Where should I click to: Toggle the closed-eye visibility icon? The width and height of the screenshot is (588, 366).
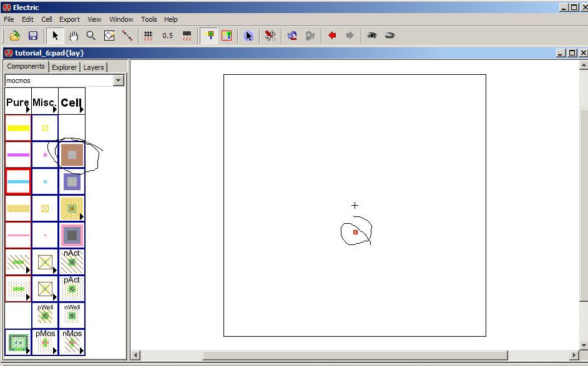(390, 36)
